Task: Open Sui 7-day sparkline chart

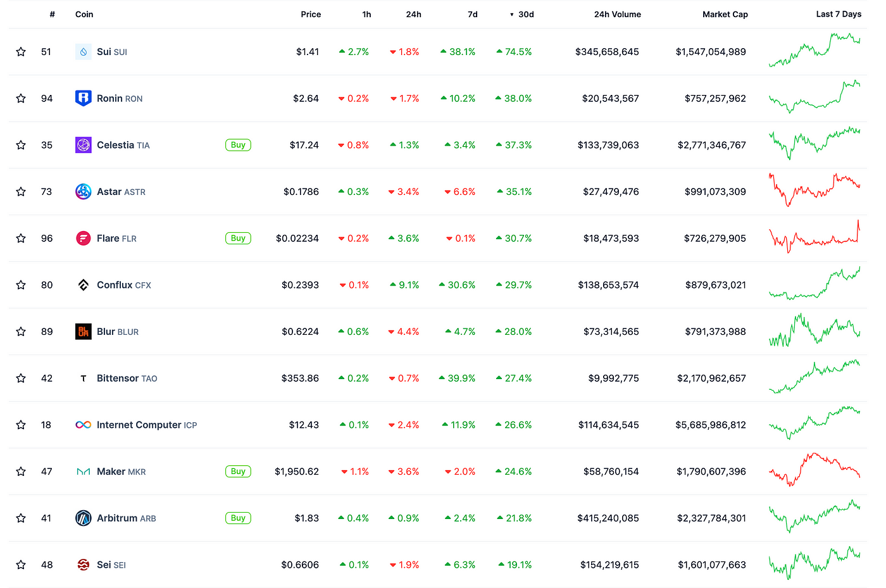Action: click(814, 50)
